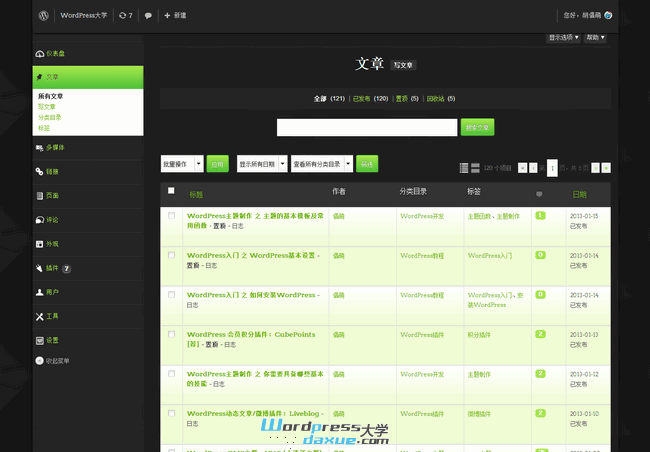650x452 pixels.
Task: Switch to list view icon
Action: tap(464, 168)
